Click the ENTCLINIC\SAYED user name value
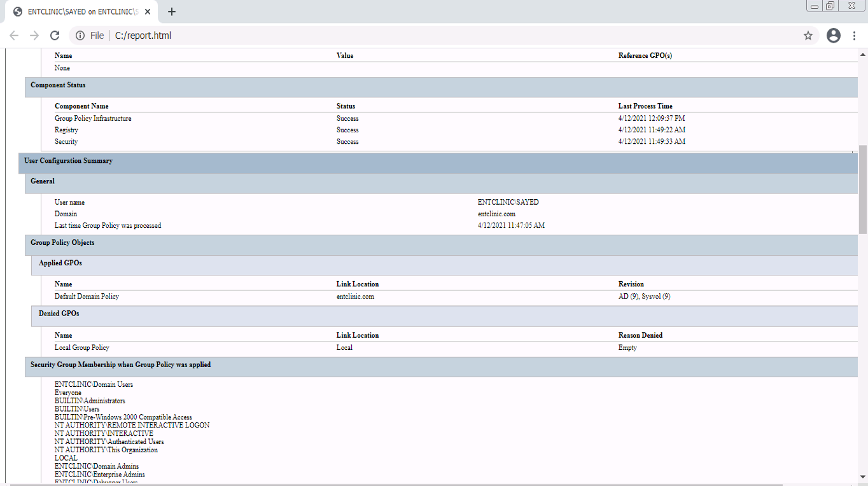868x486 pixels. click(x=508, y=202)
